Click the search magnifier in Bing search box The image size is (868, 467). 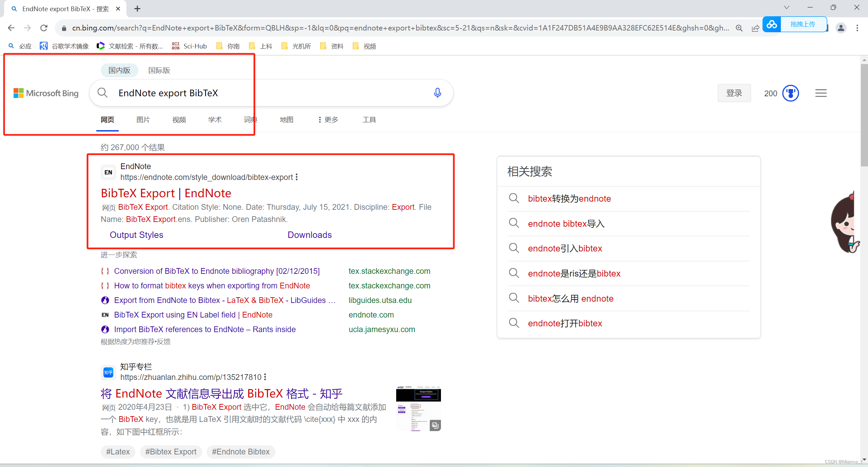coord(102,93)
